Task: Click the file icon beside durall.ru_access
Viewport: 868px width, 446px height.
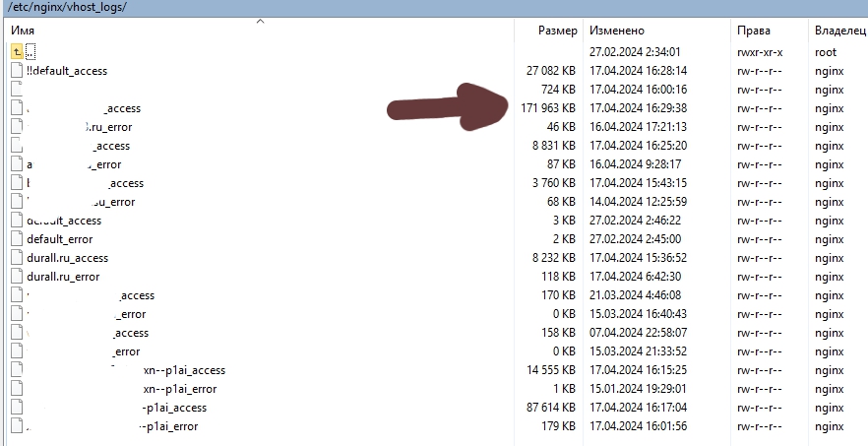Action: [17, 258]
